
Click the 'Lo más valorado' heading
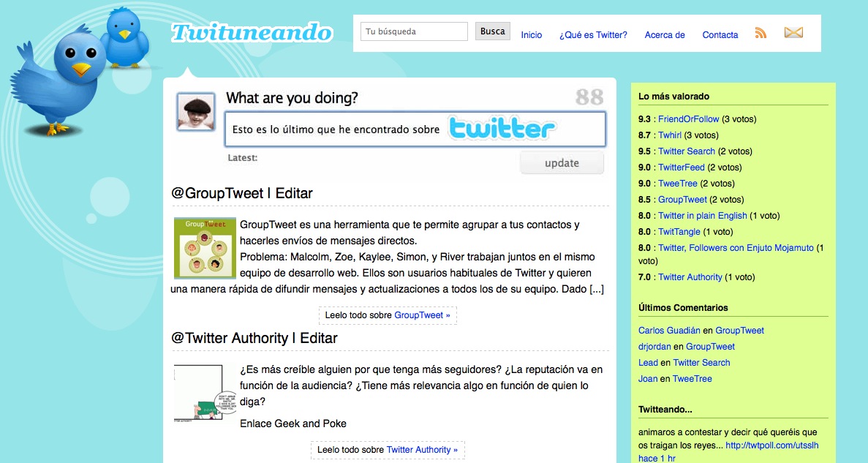673,97
